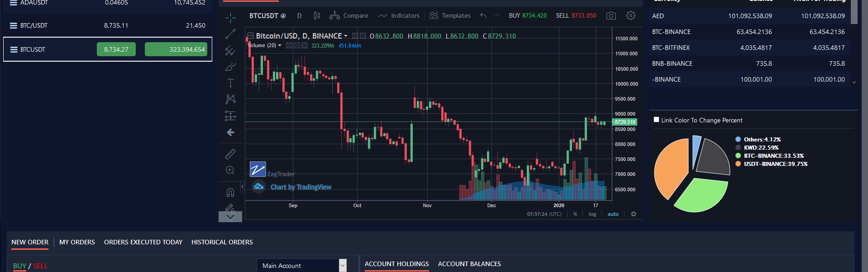Open Volume indicator settings gear
This screenshot has height=272, width=868.
point(297,45)
